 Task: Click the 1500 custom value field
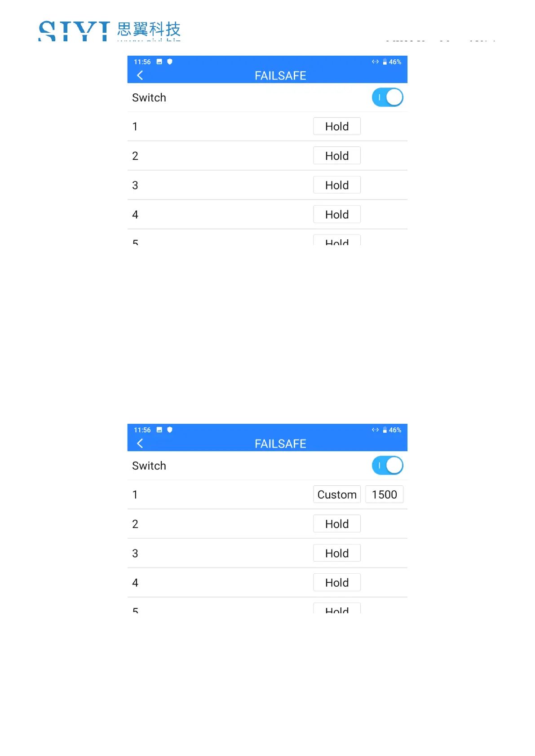coord(384,495)
